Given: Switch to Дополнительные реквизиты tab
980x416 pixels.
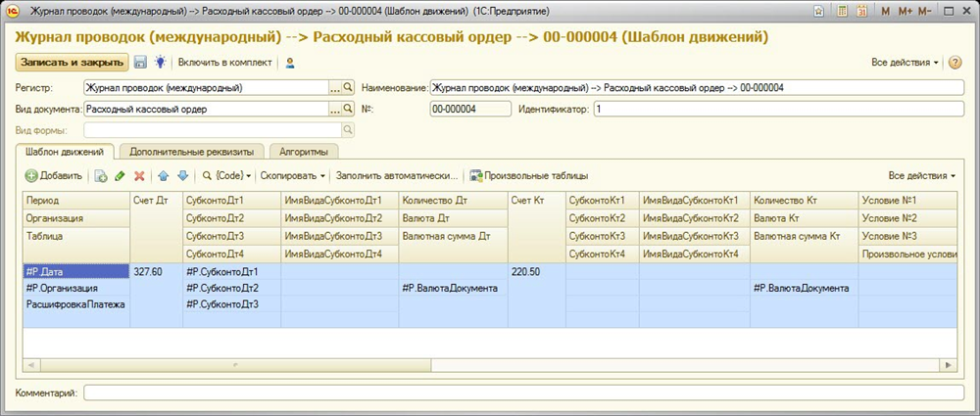Looking at the screenshot, I should click(191, 152).
